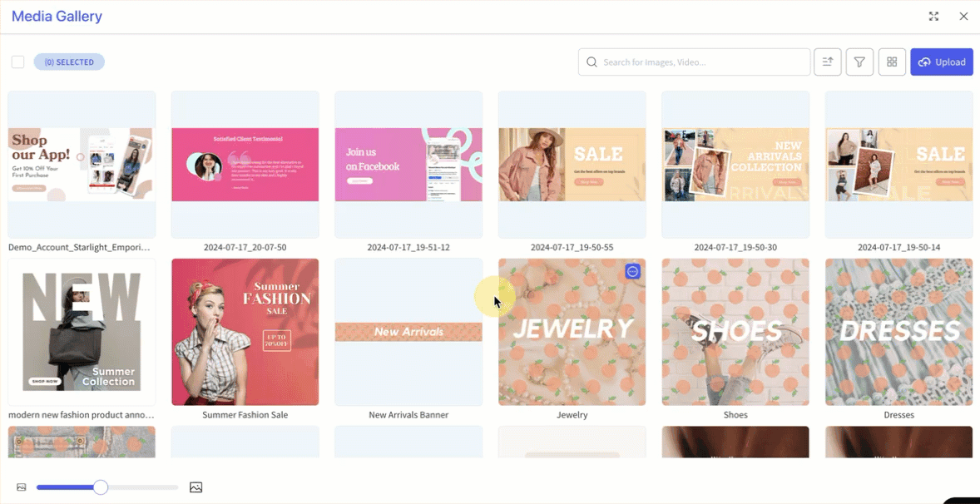Click the search magnifier icon

coord(591,62)
